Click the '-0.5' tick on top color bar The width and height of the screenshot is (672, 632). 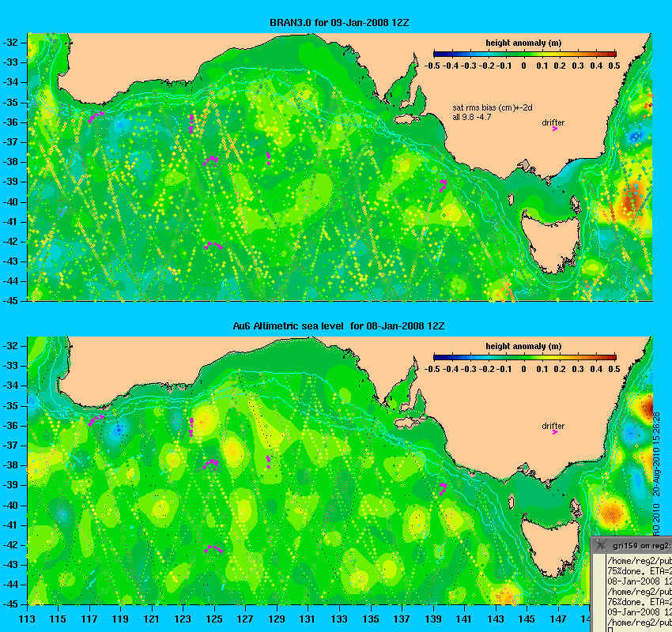[x=432, y=66]
